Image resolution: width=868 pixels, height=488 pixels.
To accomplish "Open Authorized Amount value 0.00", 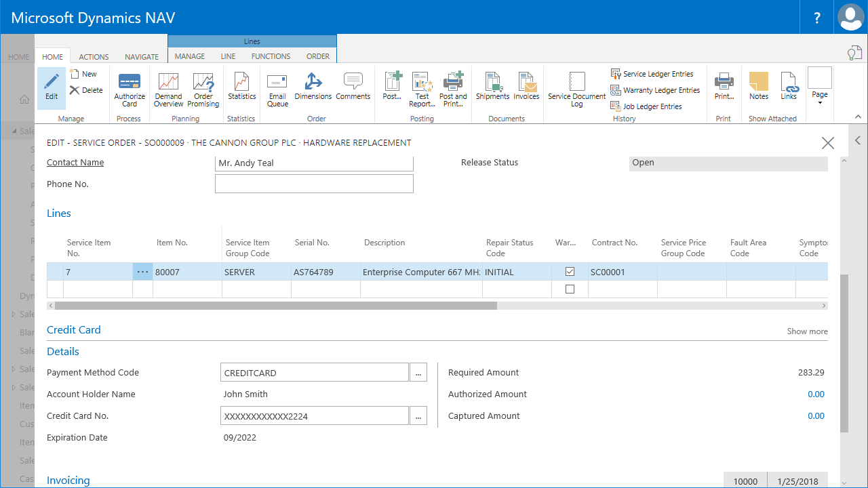I will pos(816,394).
